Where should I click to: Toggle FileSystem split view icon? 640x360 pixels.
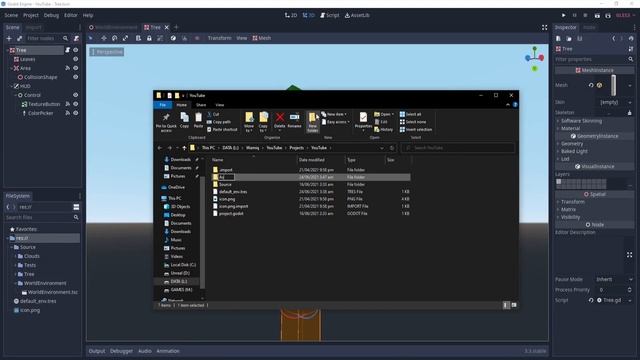click(76, 207)
